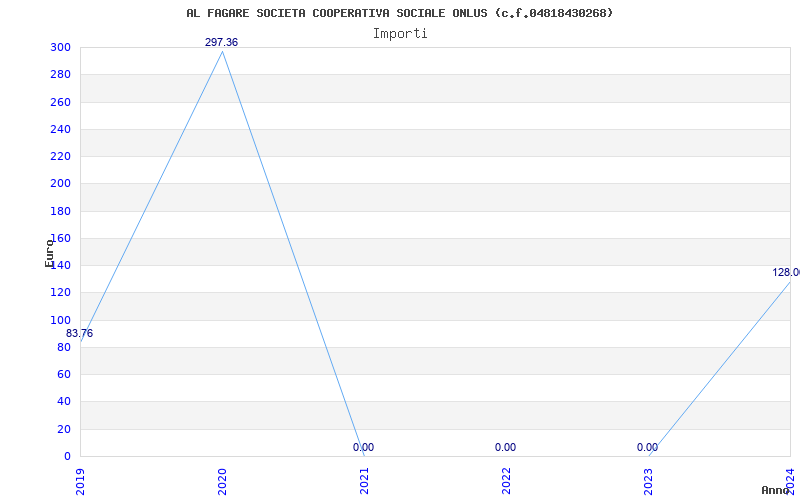Click the 300 y-axis tick label
Image resolution: width=800 pixels, height=500 pixels.
60,48
